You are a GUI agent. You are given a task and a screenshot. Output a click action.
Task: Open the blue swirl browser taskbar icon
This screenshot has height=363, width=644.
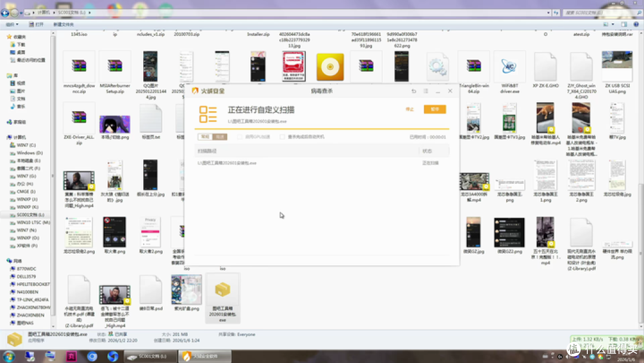coord(113,356)
